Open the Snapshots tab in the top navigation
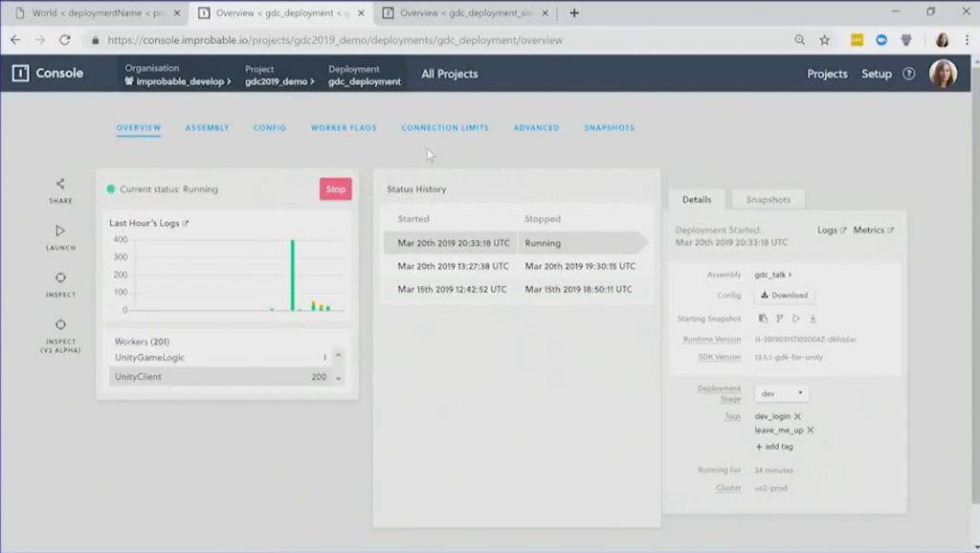 tap(610, 127)
